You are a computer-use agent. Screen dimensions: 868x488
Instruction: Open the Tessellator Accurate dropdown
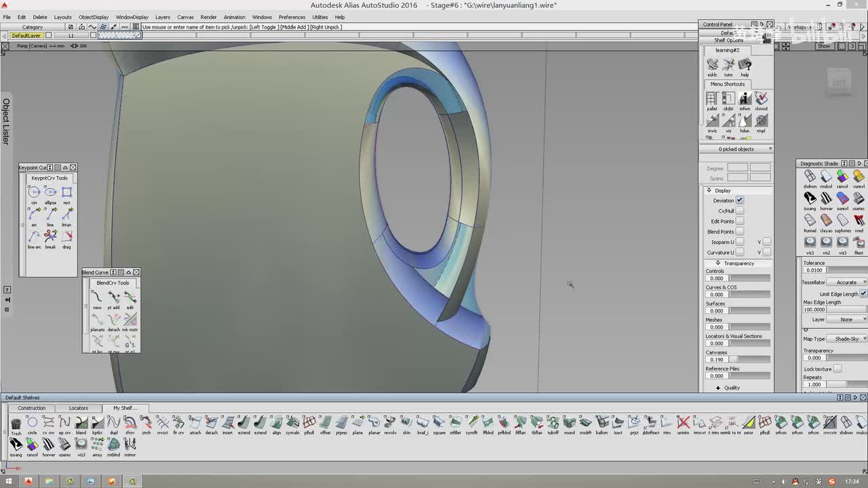847,283
